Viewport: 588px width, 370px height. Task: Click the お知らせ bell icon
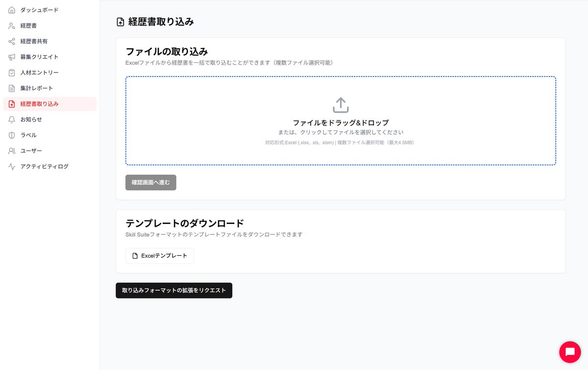[x=12, y=120]
